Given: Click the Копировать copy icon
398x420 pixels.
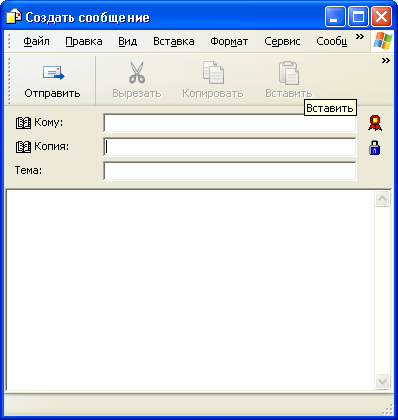Looking at the screenshot, I should [x=213, y=73].
